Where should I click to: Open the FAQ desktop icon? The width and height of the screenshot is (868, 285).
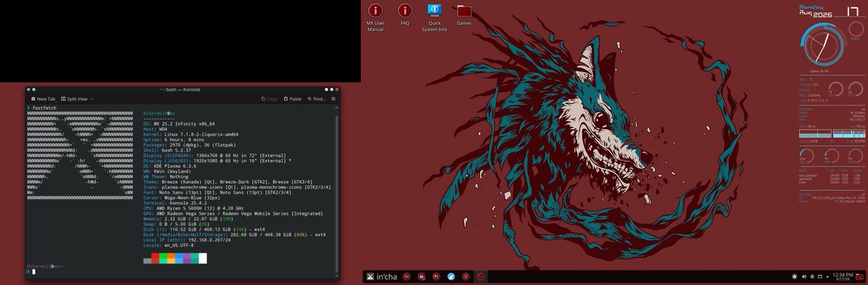(405, 14)
